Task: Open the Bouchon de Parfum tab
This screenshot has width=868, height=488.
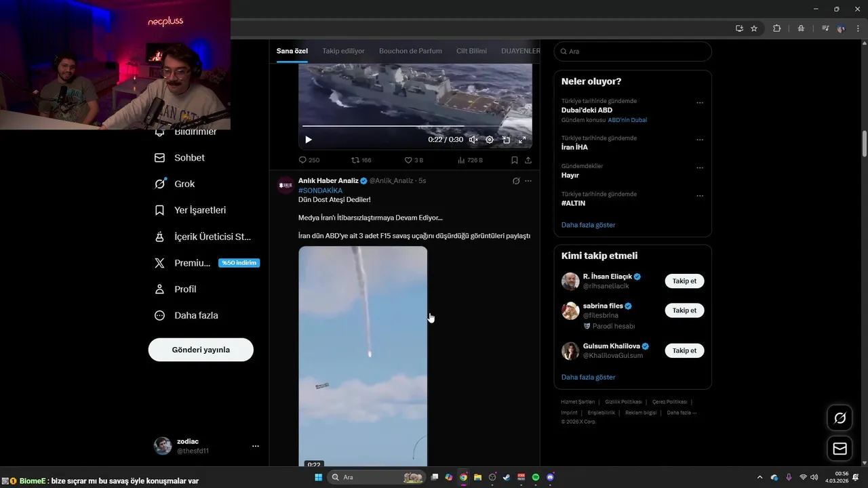Action: [410, 51]
